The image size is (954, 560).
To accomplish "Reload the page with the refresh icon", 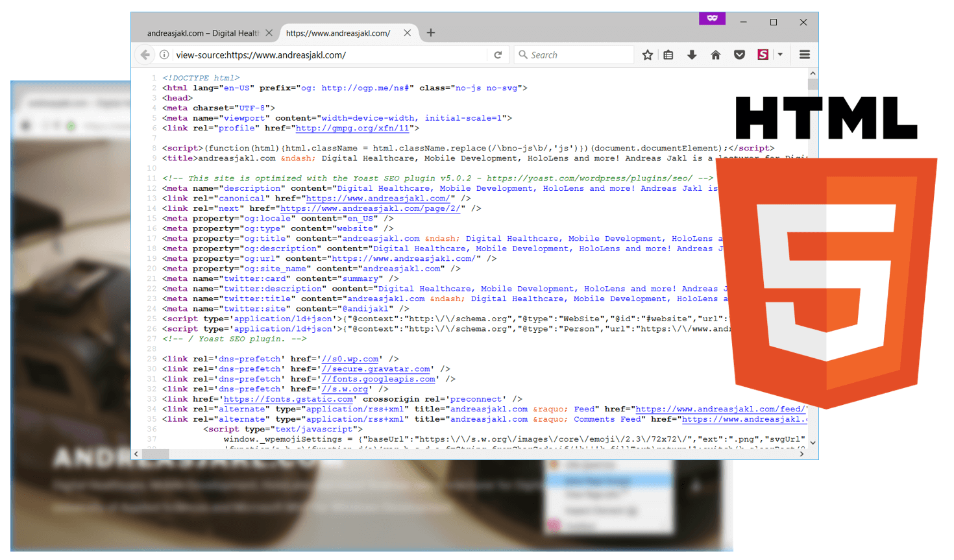I will [x=498, y=55].
